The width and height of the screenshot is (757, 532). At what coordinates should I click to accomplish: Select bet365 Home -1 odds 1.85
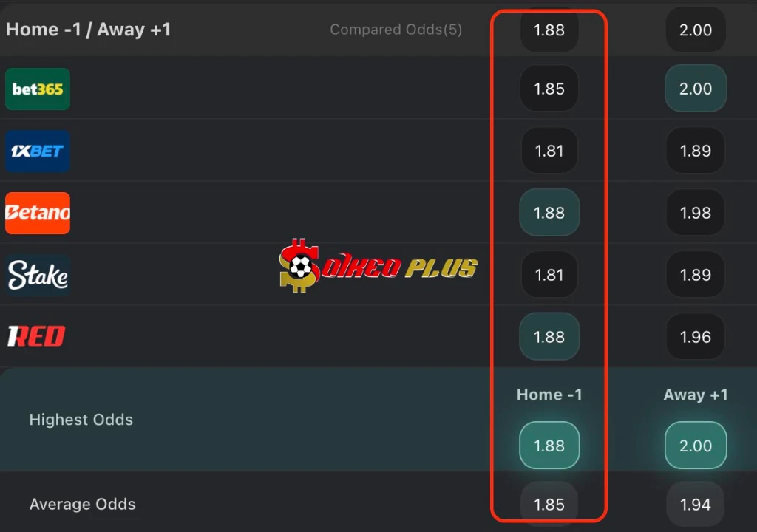pos(549,89)
